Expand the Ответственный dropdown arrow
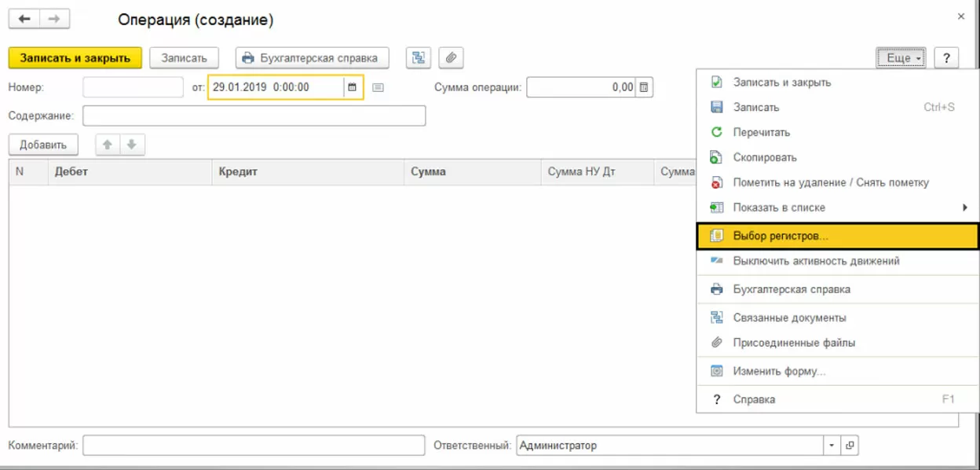The height and width of the screenshot is (470, 980). (832, 446)
